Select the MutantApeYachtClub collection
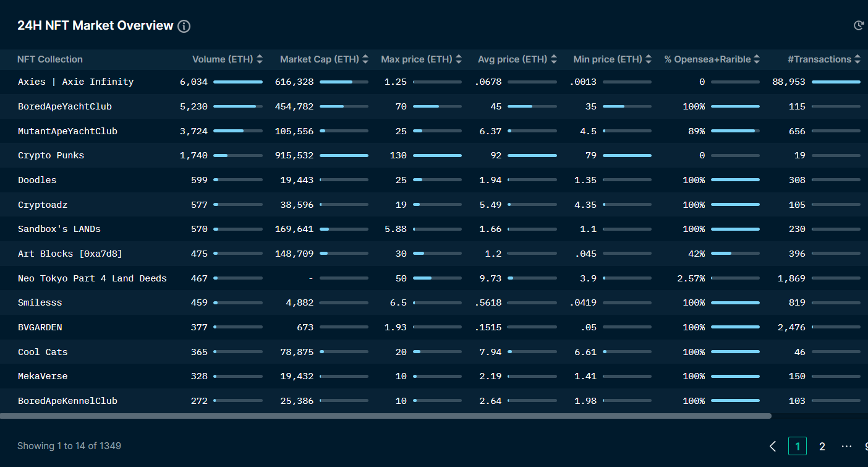The height and width of the screenshot is (467, 868). pos(67,131)
